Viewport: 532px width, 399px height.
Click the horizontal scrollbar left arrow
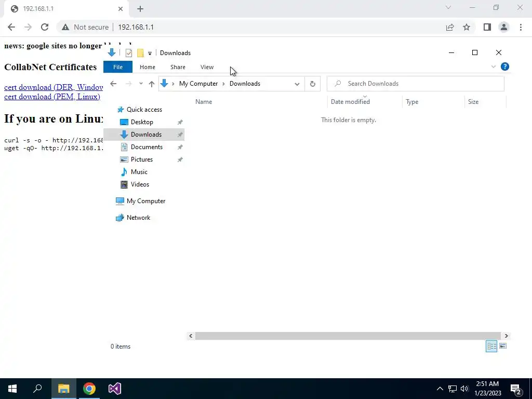pos(191,336)
